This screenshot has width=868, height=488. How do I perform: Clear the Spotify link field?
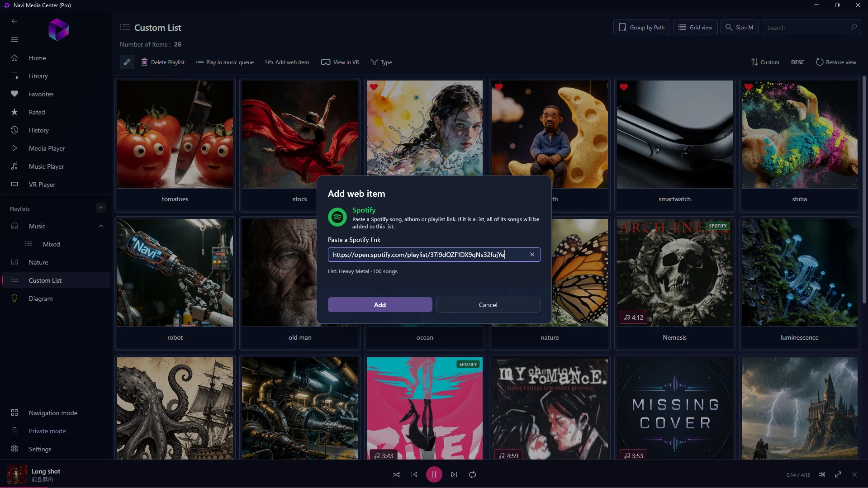click(x=532, y=255)
